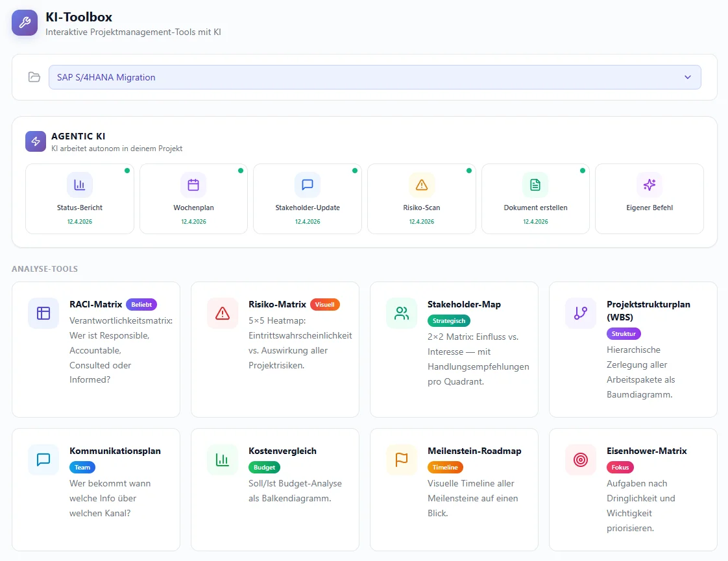Select the Projektstrukturplan branch icon
728x561 pixels.
[x=580, y=313]
